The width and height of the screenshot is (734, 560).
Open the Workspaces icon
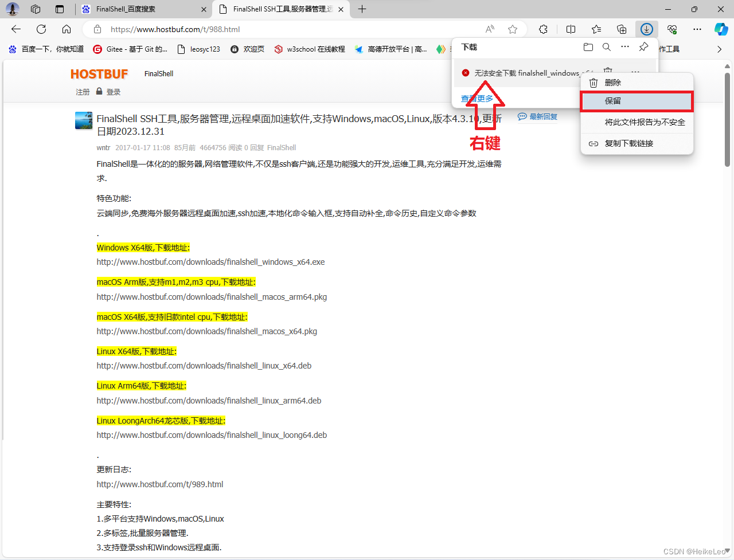pos(36,9)
